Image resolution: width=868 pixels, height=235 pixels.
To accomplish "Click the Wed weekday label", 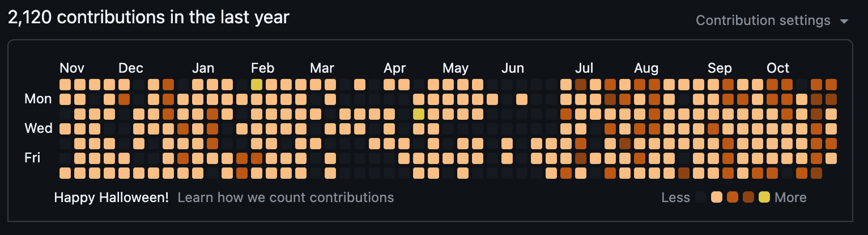I will 38,128.
